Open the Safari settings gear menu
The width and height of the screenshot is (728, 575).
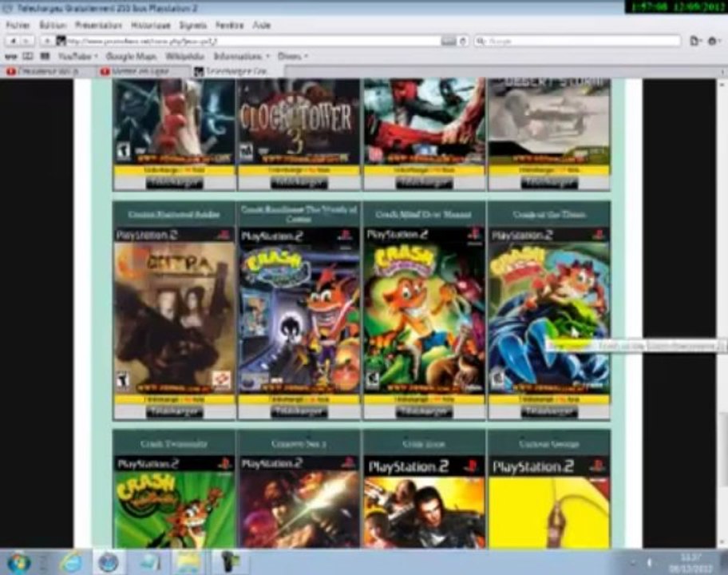tap(713, 42)
